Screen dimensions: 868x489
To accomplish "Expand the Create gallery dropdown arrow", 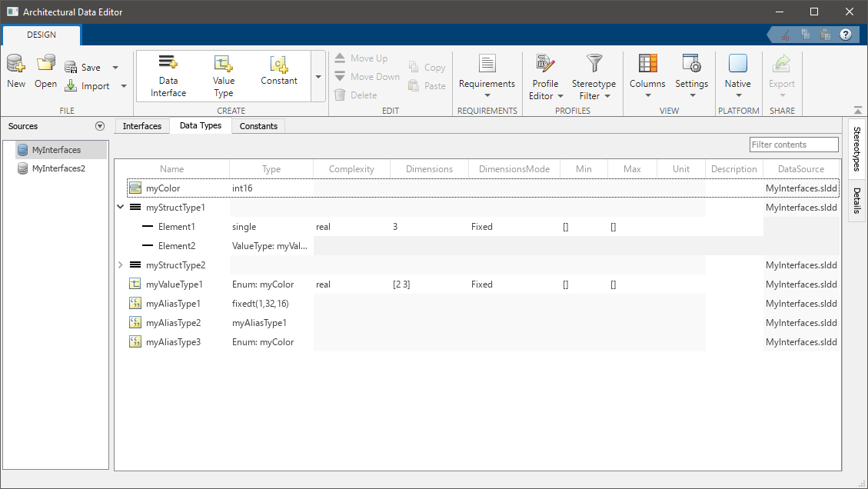I will click(318, 77).
